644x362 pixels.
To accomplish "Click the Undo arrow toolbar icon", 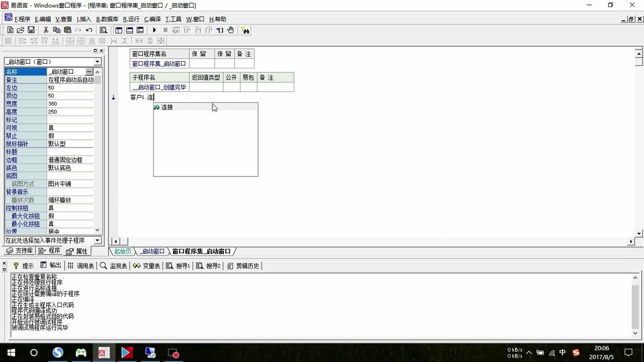I will click(89, 30).
